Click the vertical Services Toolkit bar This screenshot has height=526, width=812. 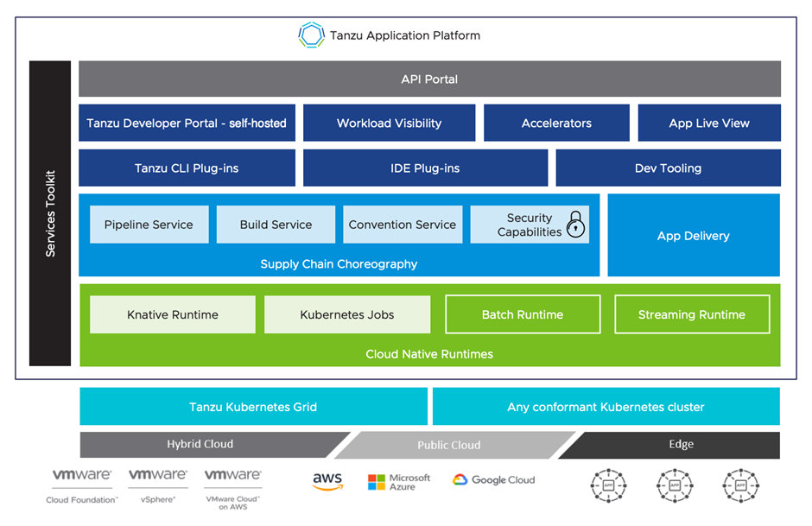[50, 213]
